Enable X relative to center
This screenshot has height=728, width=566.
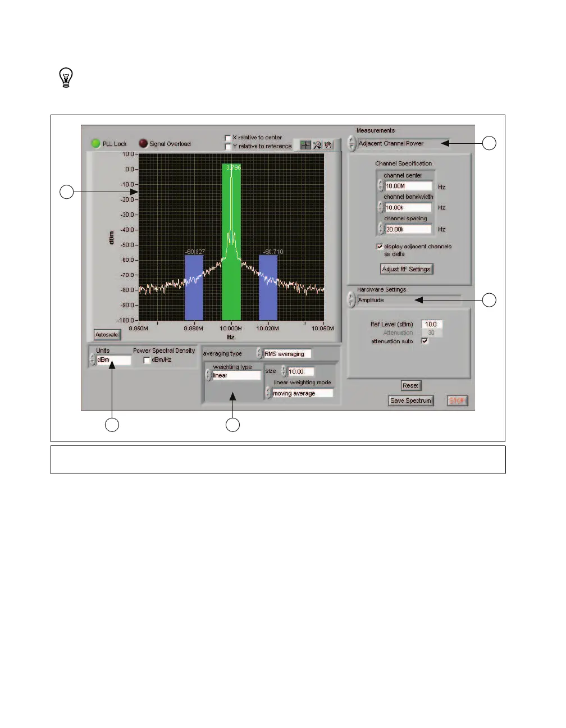coord(228,138)
